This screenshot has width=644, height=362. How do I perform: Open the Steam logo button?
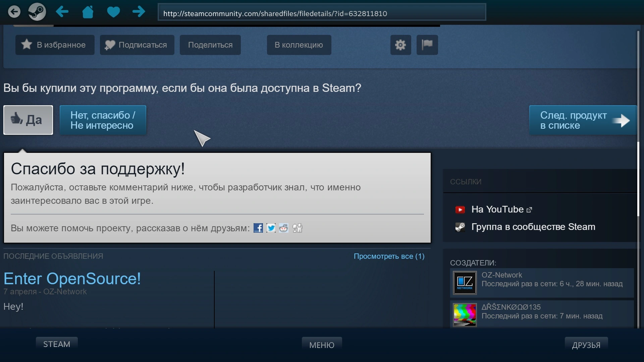(37, 12)
